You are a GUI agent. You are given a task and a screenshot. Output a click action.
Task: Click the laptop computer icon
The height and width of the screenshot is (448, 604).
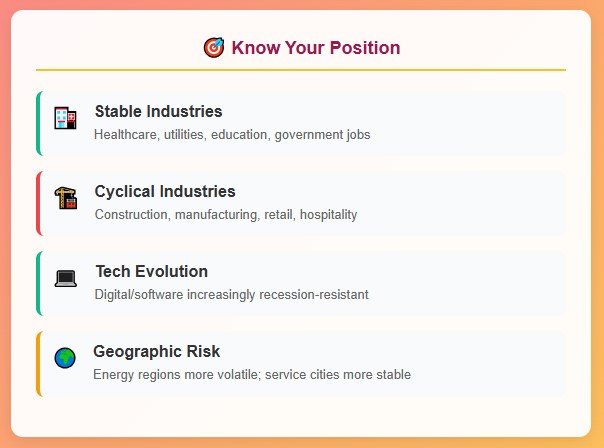click(x=65, y=279)
